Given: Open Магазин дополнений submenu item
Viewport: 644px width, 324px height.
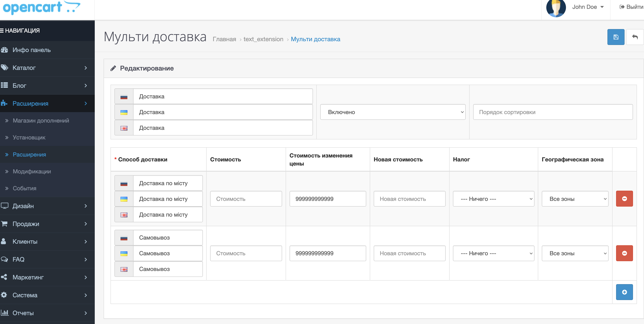Looking at the screenshot, I should tap(41, 121).
